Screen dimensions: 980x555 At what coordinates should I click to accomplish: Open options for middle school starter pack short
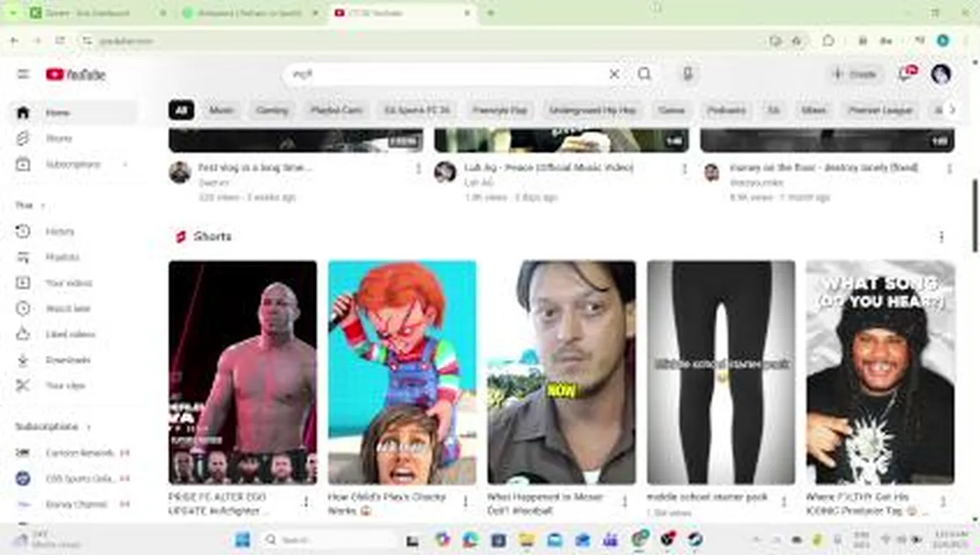tap(784, 502)
